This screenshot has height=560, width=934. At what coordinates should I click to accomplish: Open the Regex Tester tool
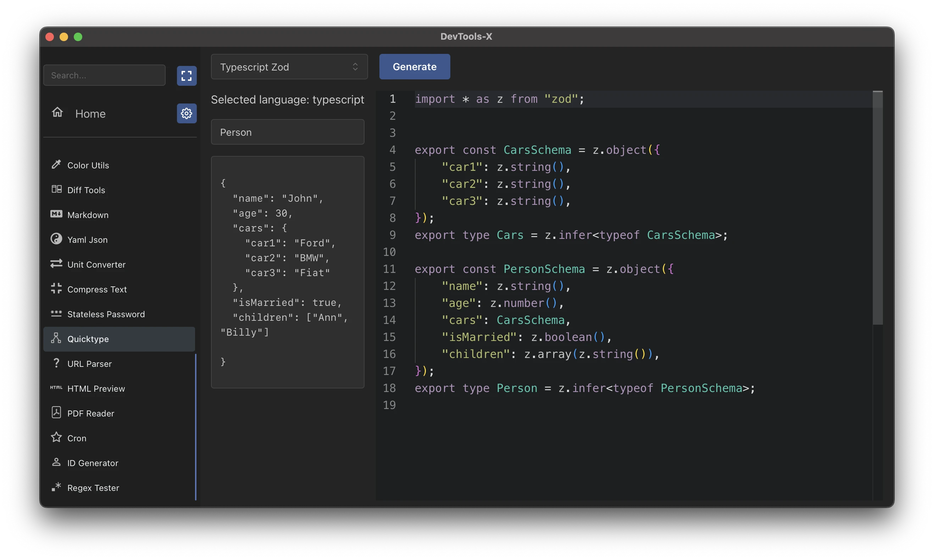tap(93, 488)
